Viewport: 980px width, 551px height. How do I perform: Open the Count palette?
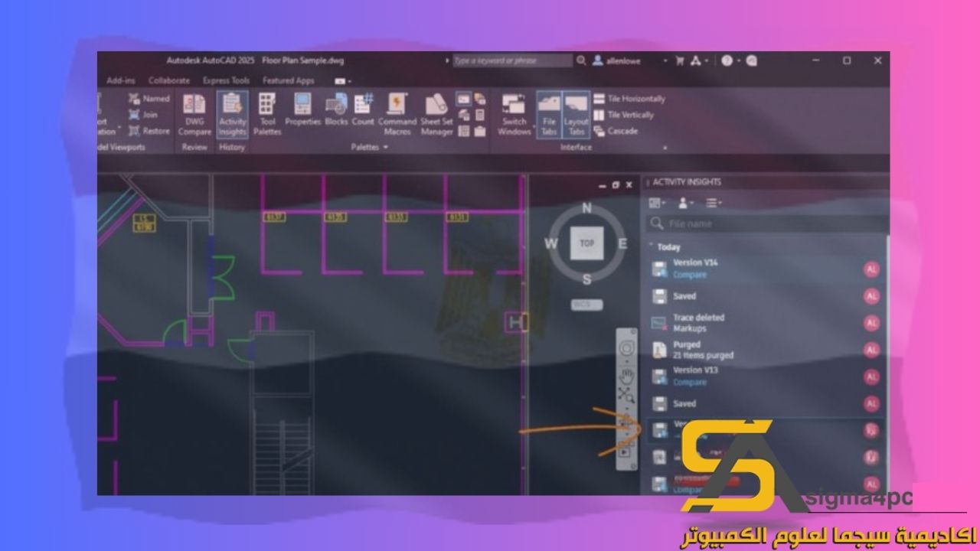tap(363, 109)
